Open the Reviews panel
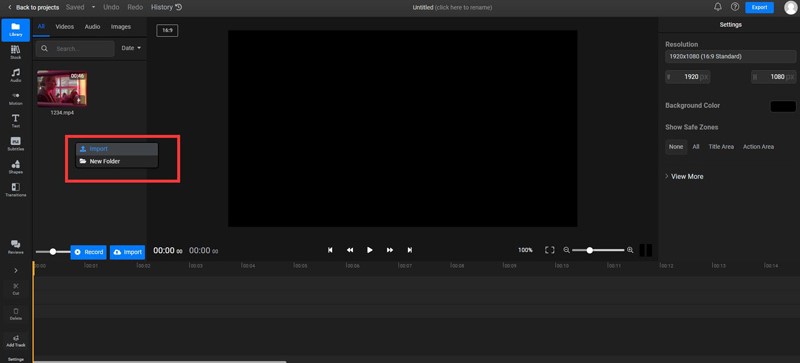 click(x=15, y=247)
